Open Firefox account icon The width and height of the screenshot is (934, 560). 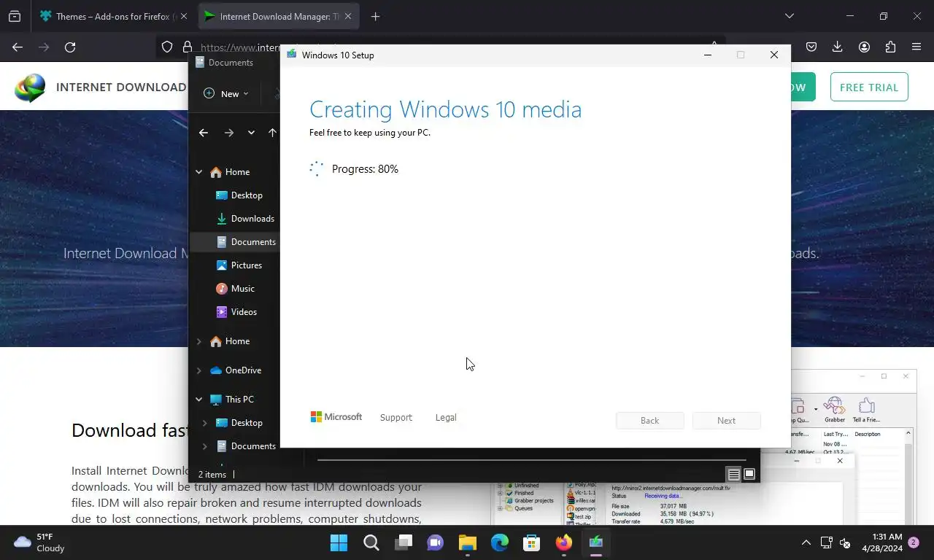coord(864,47)
